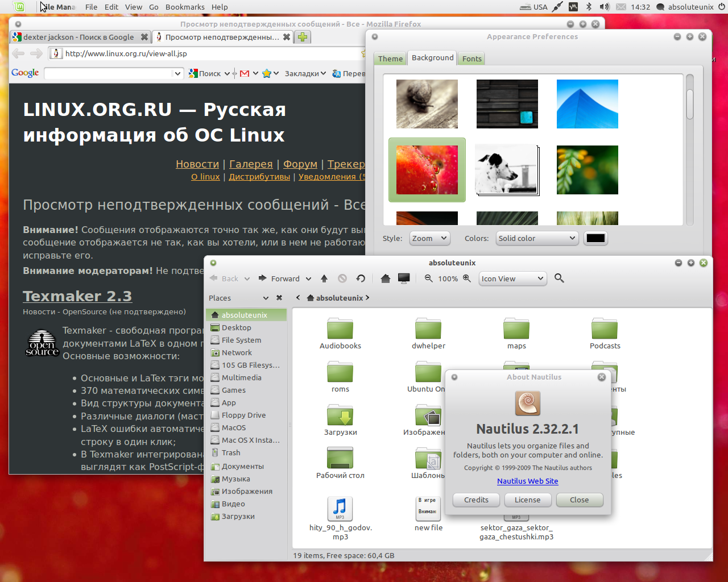Close the Places sidebar with the X
Image resolution: width=728 pixels, height=582 pixels.
tap(279, 298)
